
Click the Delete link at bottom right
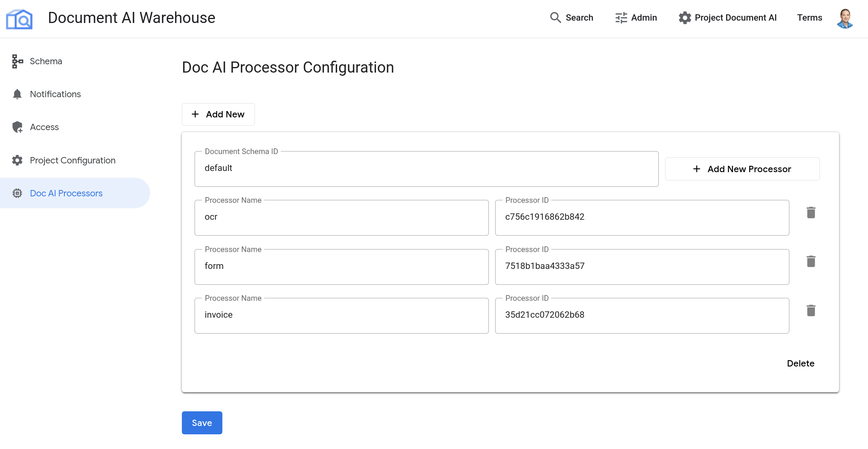[x=800, y=363]
